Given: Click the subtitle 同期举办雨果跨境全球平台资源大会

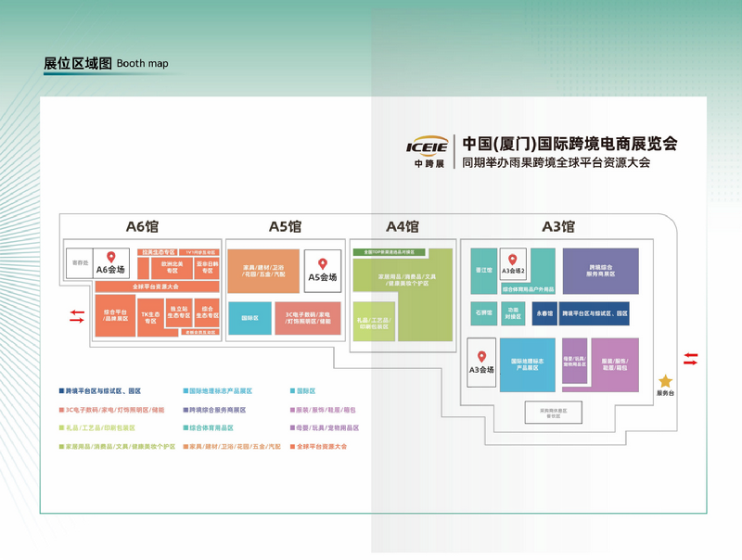Looking at the screenshot, I should pyautogui.click(x=556, y=162).
